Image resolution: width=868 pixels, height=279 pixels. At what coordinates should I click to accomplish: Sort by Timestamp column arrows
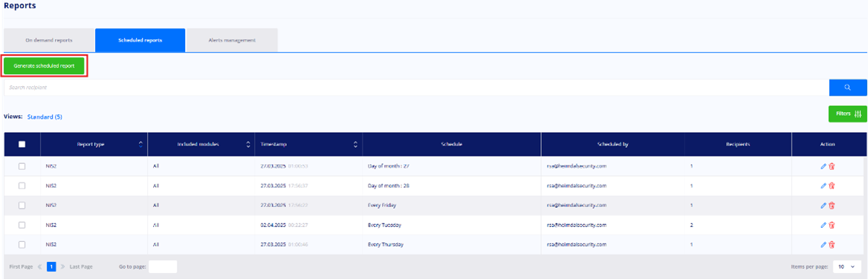click(354, 145)
